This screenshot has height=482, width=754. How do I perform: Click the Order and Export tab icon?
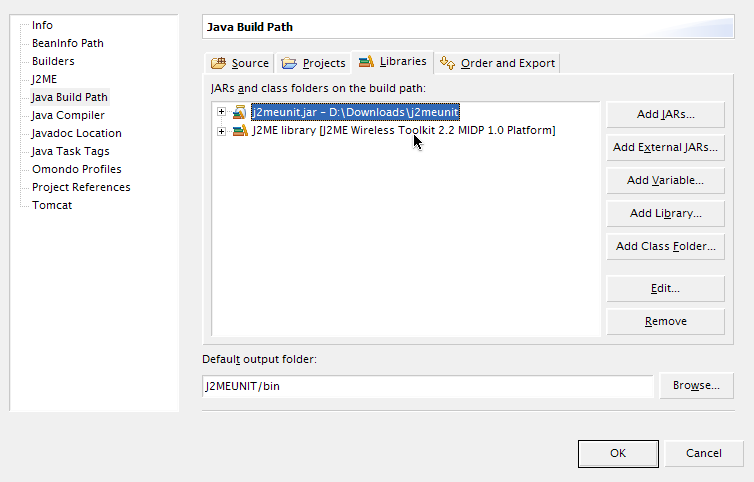coord(448,63)
